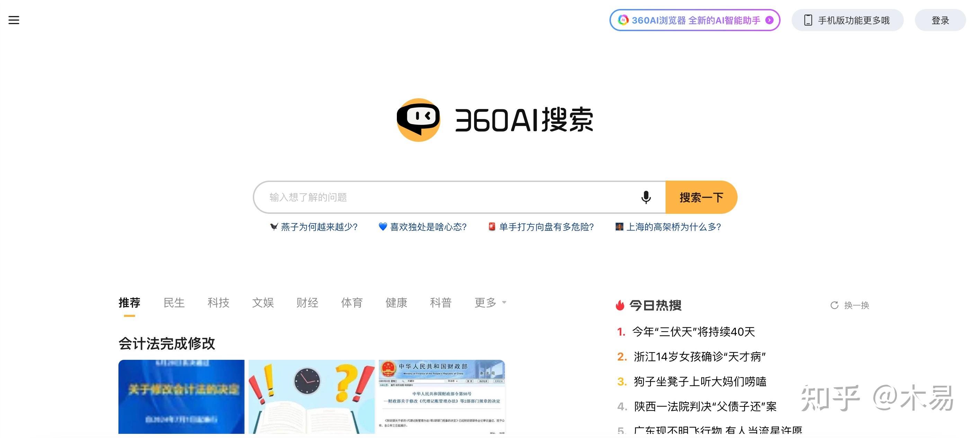Click arrow icon in 360AI浏览器 banner
Image resolution: width=980 pixels, height=438 pixels.
[769, 20]
